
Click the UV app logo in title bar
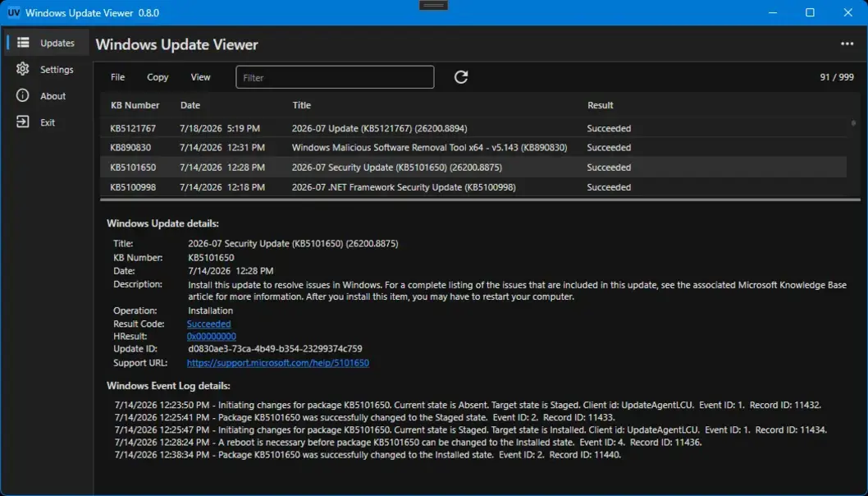[x=13, y=13]
